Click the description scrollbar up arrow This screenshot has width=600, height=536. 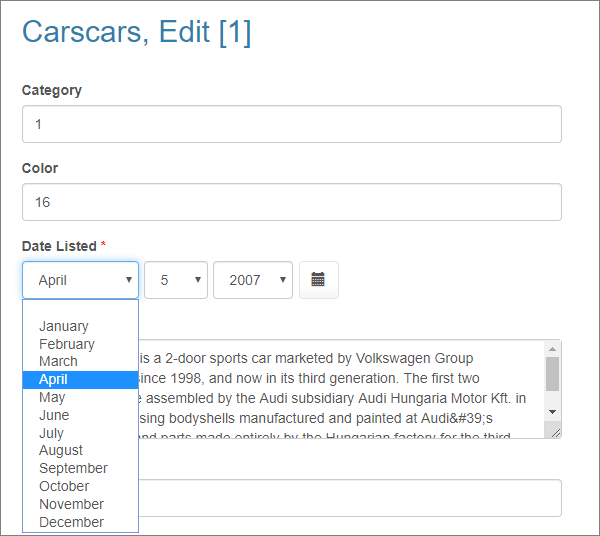(552, 349)
